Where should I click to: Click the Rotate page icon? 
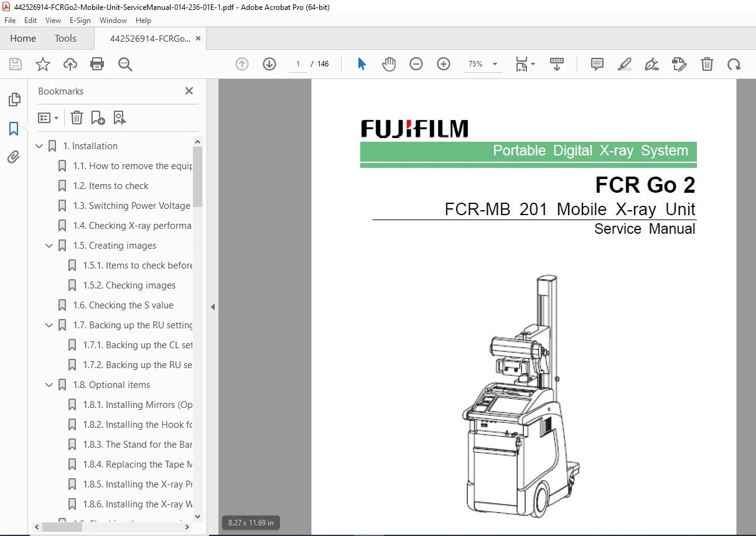(x=734, y=64)
